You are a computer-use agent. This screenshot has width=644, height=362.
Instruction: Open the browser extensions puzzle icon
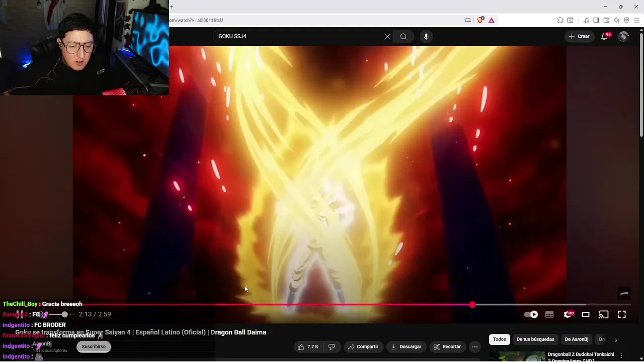(x=560, y=20)
